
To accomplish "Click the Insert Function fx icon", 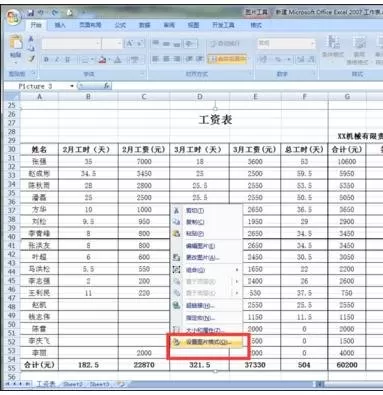I will (x=106, y=86).
